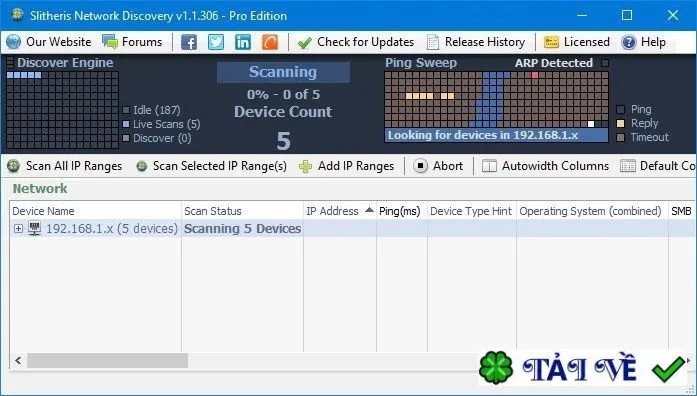This screenshot has height=396, width=697.
Task: Check for Updates with green checkmark
Action: pyautogui.click(x=356, y=42)
